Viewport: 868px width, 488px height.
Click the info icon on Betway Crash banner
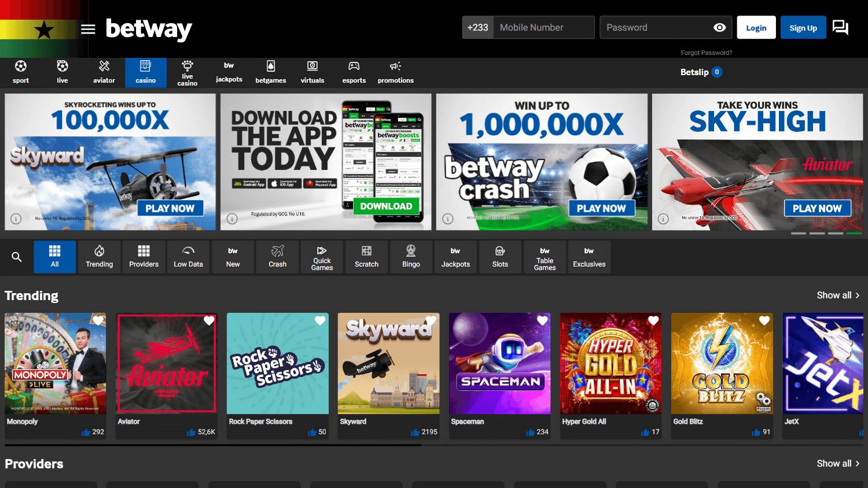click(448, 219)
